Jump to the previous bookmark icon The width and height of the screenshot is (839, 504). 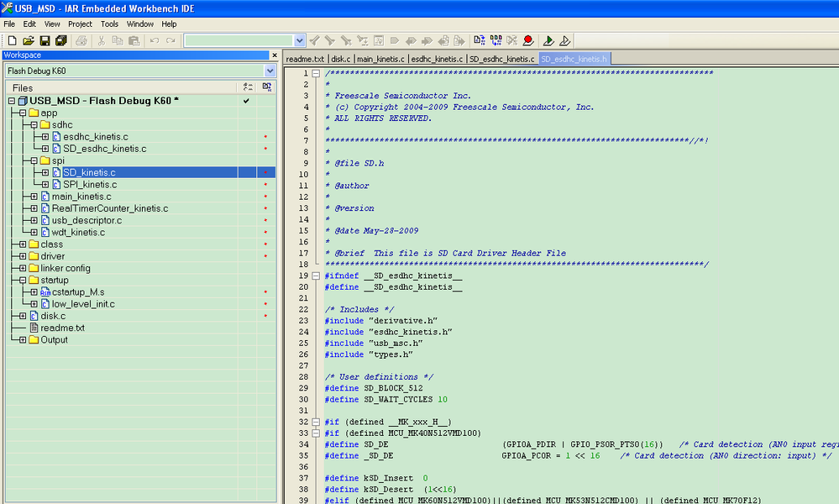[x=411, y=40]
